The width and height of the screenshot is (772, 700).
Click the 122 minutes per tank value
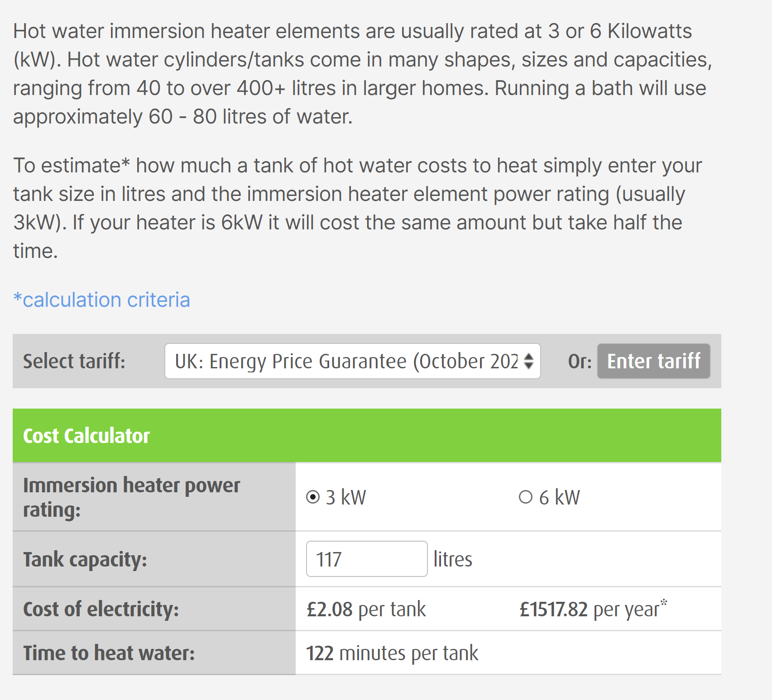tap(392, 653)
